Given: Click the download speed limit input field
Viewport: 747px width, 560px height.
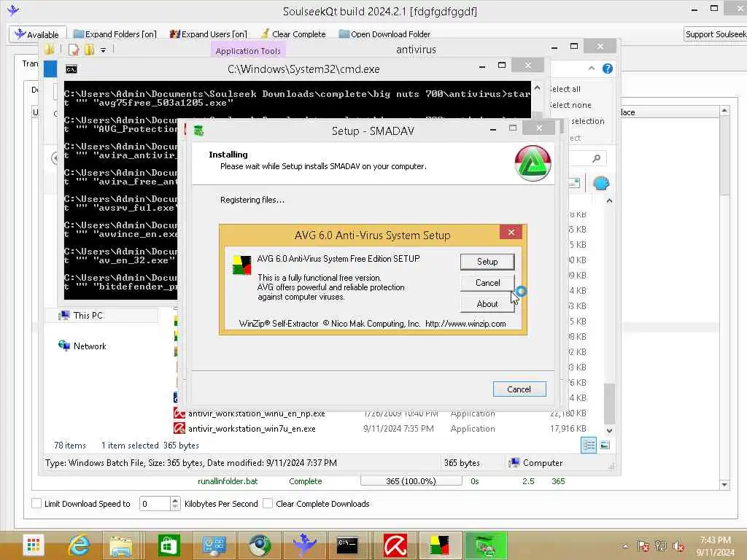Looking at the screenshot, I should click(155, 503).
